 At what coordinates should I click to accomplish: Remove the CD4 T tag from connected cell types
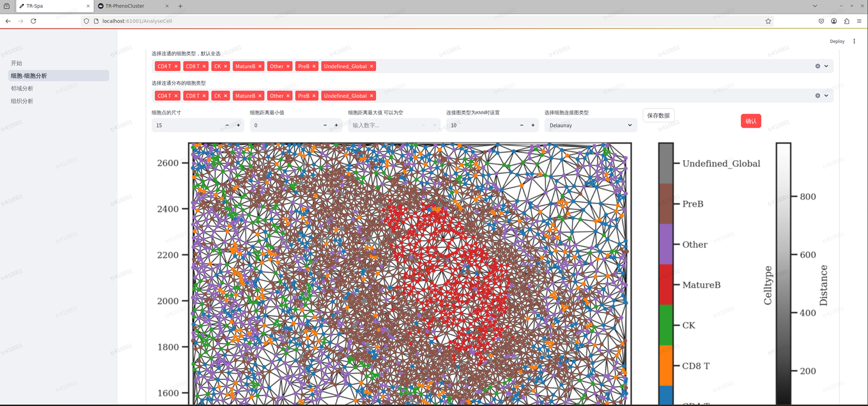tap(176, 66)
